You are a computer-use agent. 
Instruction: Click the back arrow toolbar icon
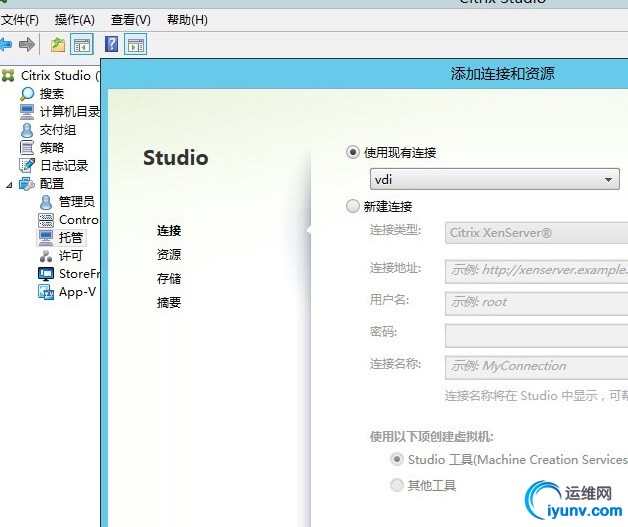[x=6, y=44]
